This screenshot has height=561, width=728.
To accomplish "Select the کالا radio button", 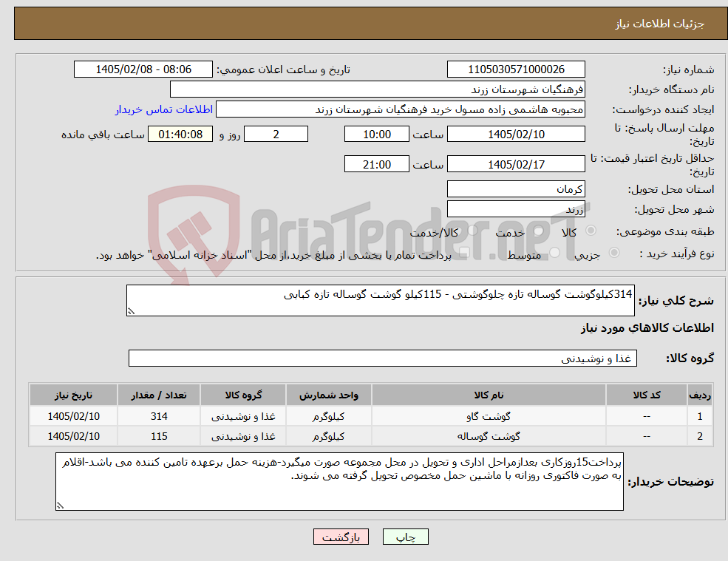I will tap(591, 231).
